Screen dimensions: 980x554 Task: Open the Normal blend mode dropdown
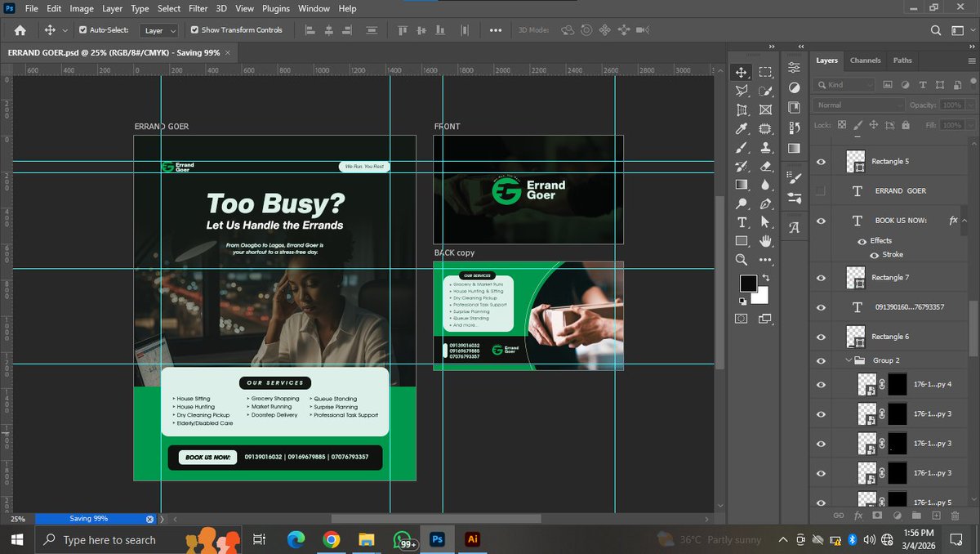click(x=860, y=105)
